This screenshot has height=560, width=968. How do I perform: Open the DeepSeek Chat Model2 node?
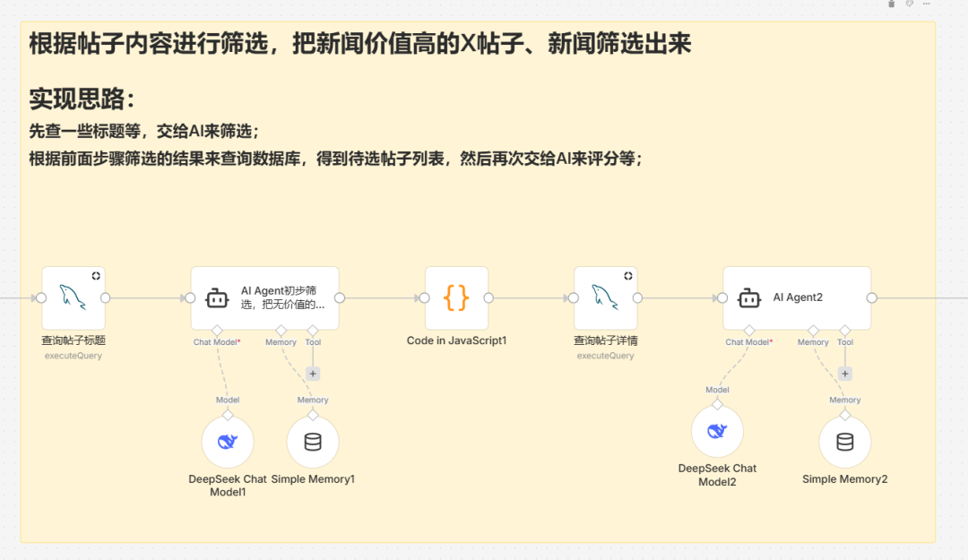(x=717, y=431)
